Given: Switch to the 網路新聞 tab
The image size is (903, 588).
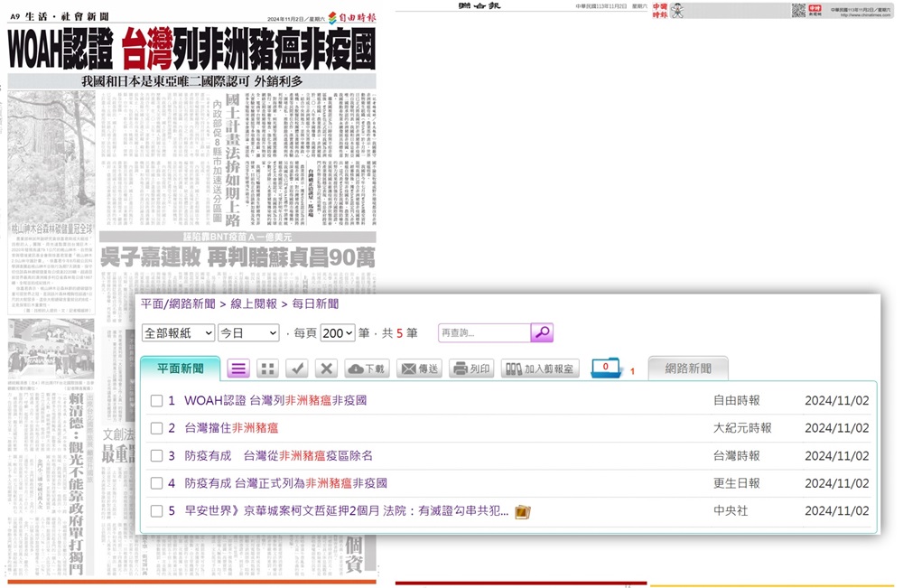Looking at the screenshot, I should 688,369.
